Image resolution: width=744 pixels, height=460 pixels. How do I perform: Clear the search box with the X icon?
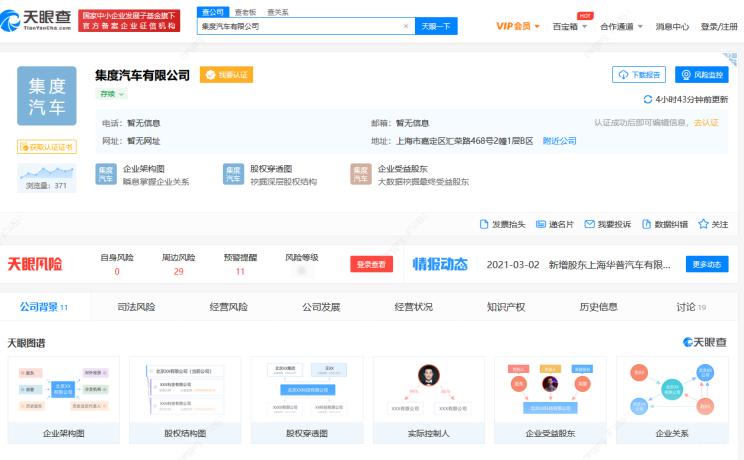(x=405, y=26)
